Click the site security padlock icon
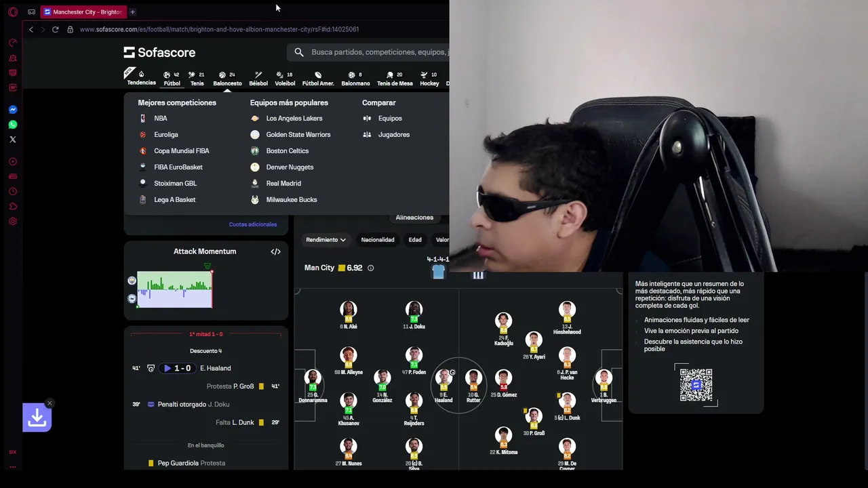This screenshot has height=488, width=868. (x=70, y=29)
